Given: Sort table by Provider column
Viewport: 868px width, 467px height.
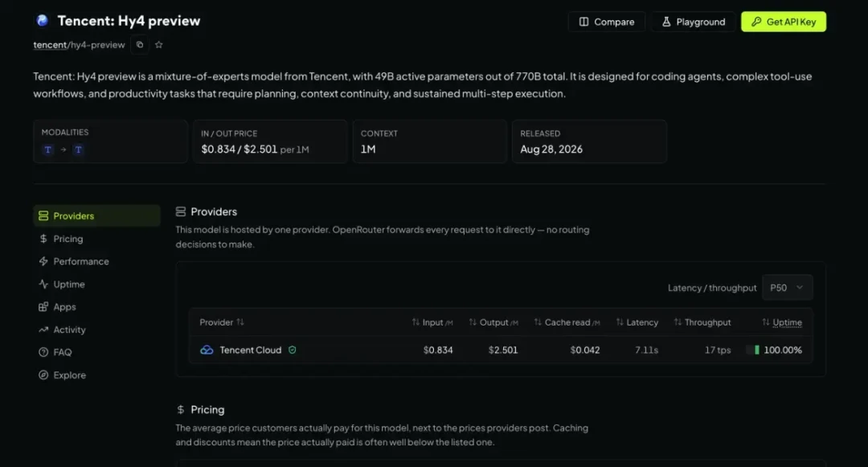Looking at the screenshot, I should (x=222, y=322).
